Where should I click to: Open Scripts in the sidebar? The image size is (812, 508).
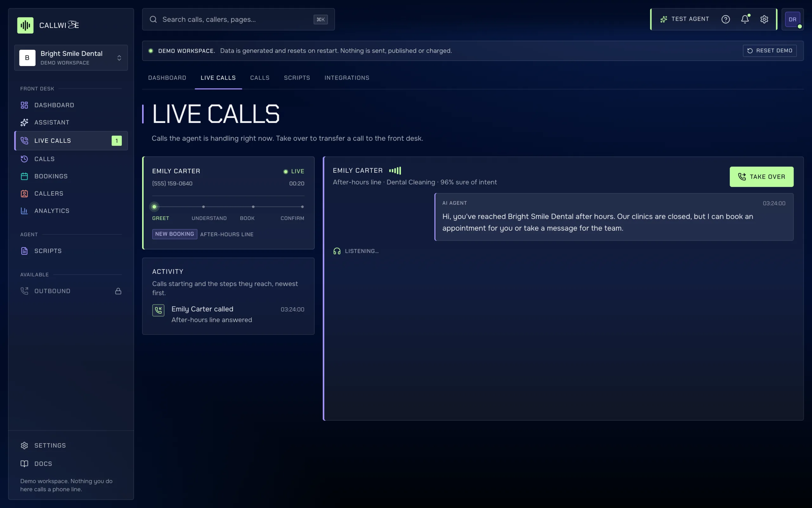point(71,251)
